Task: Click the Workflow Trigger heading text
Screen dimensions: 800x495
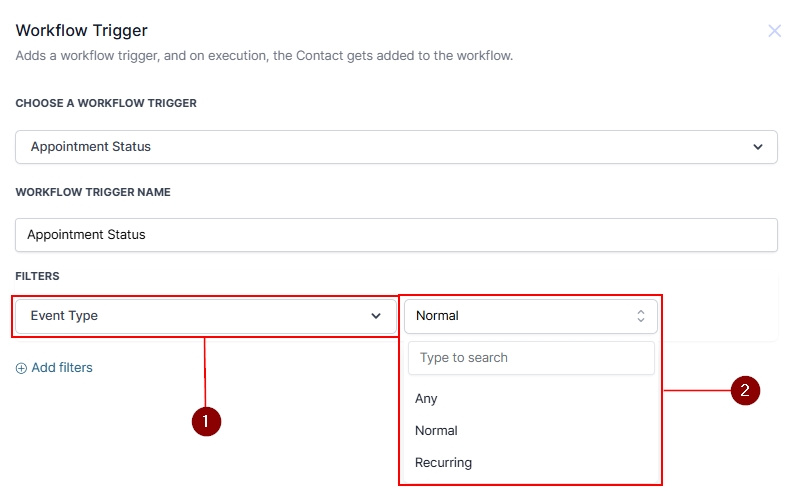Action: tap(81, 31)
